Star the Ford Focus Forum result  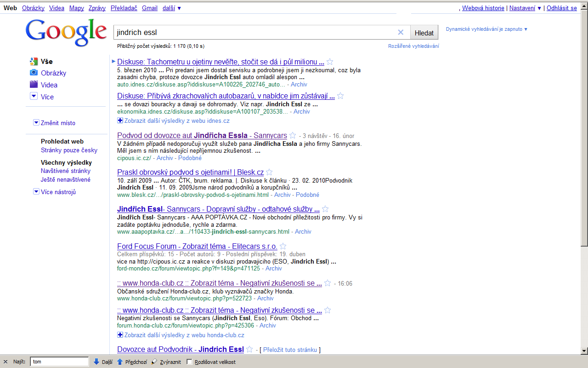tap(283, 246)
